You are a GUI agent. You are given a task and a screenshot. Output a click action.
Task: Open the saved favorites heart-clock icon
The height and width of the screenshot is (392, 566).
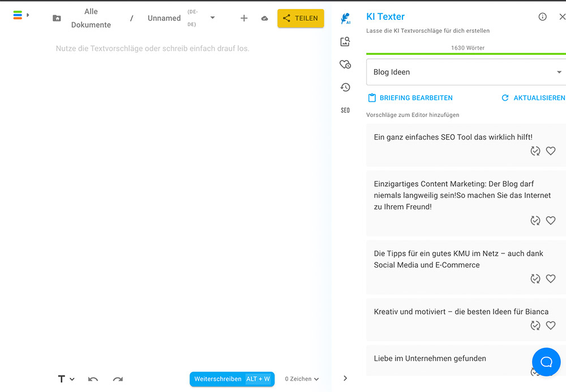pyautogui.click(x=345, y=64)
